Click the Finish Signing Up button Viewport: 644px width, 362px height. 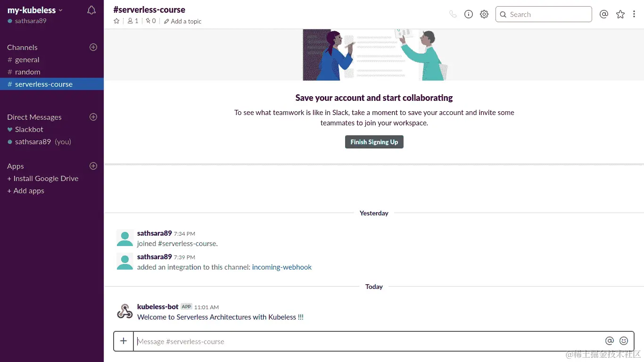coord(374,142)
